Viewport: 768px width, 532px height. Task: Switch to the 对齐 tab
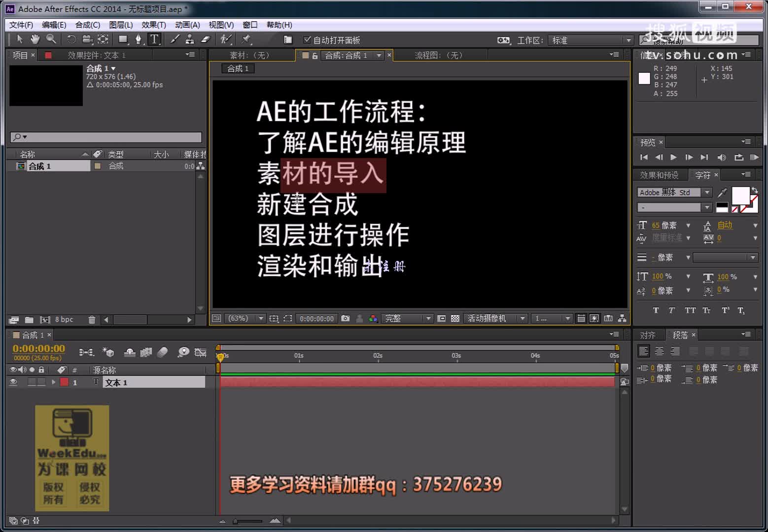[x=648, y=335]
